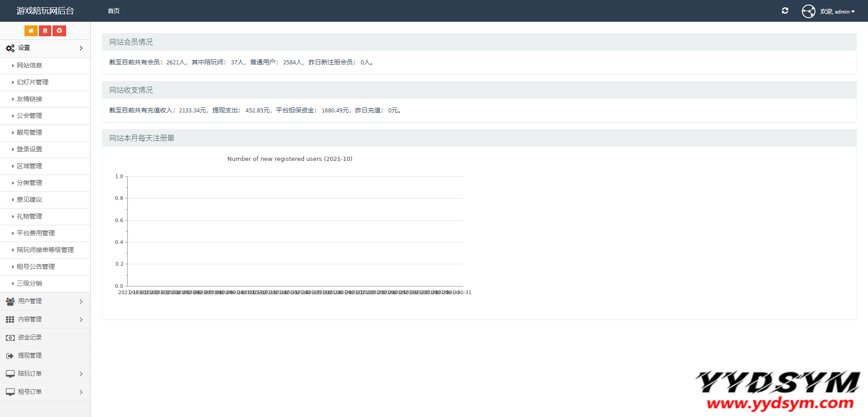Screen dimensions: 868x417
Task: Open 网站信息 in the sidebar
Action: [x=29, y=65]
